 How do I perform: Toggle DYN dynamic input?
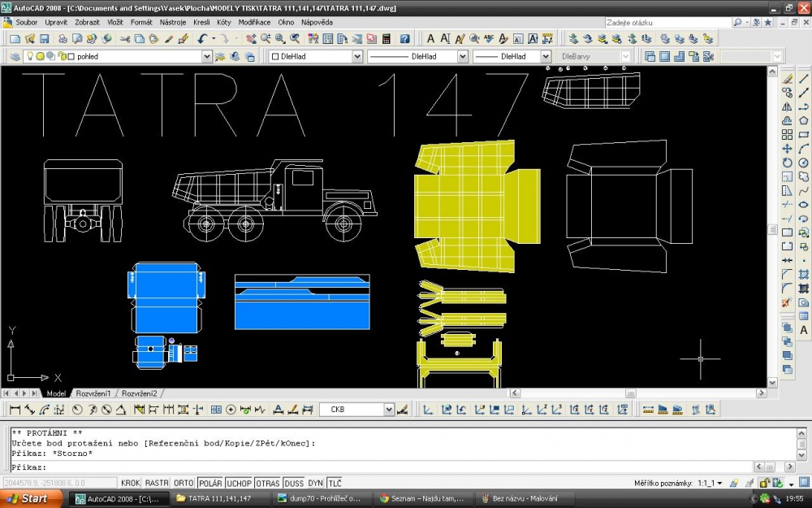pyautogui.click(x=315, y=483)
